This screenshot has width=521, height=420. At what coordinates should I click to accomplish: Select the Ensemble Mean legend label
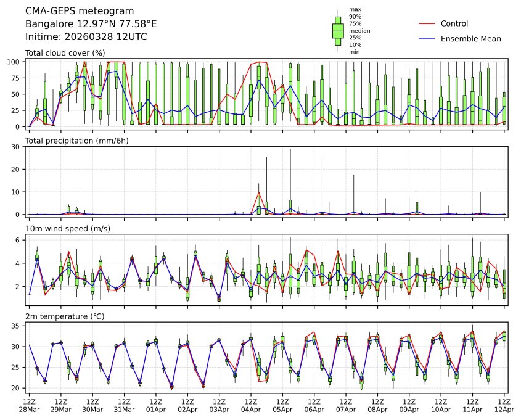(x=471, y=39)
